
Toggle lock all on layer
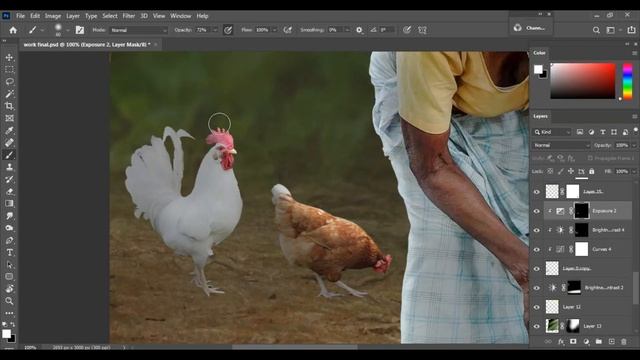591,171
